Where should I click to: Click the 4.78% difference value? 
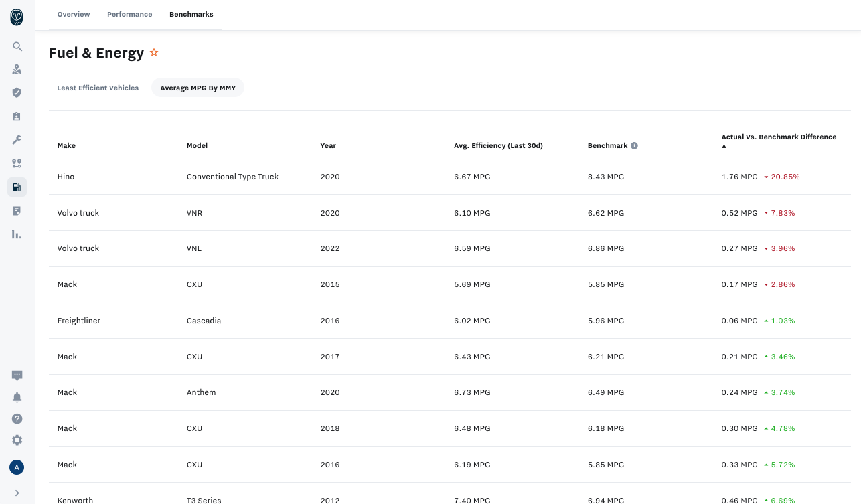783,428
